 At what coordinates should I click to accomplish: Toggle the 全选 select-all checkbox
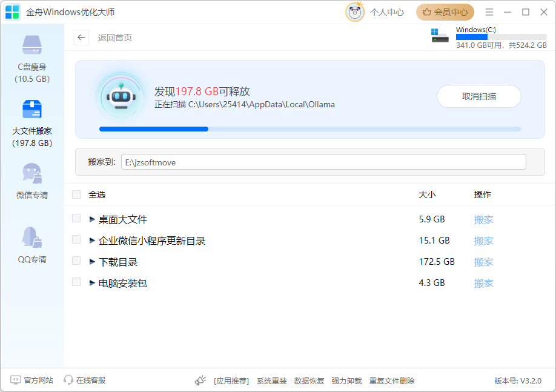click(x=76, y=194)
